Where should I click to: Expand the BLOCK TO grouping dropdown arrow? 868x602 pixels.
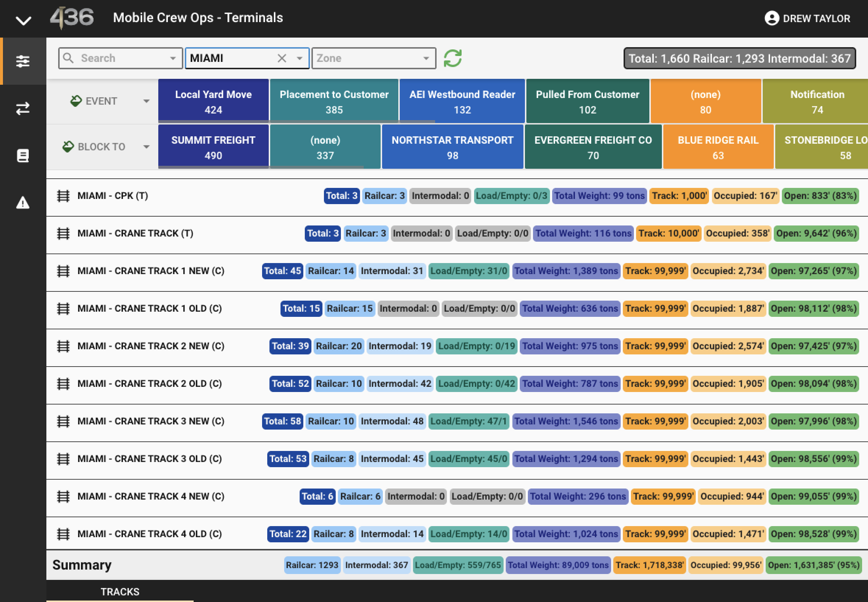coord(147,147)
